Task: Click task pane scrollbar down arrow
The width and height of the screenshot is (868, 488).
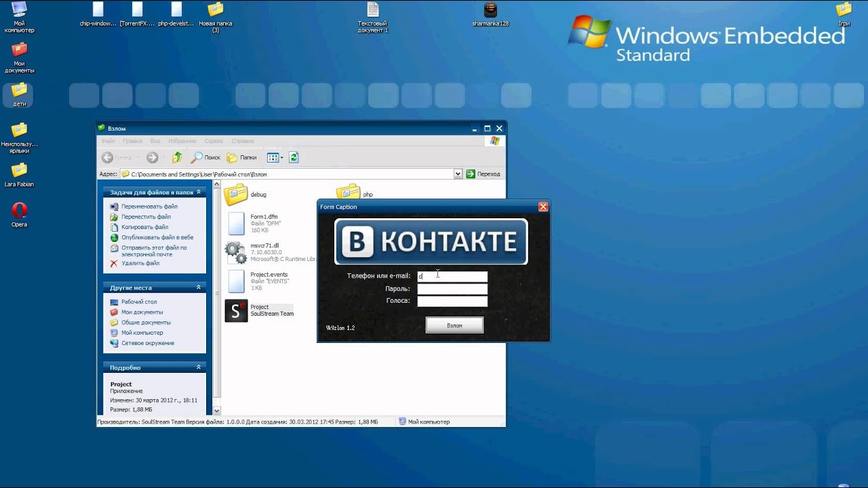Action: (217, 411)
